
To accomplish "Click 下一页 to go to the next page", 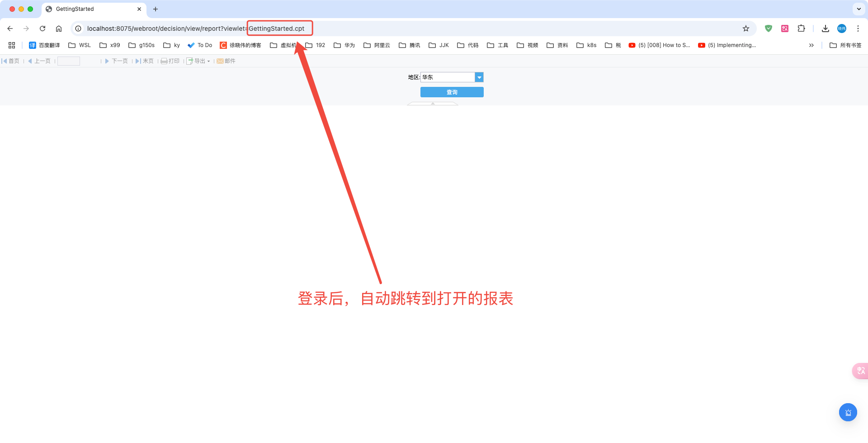I will tap(117, 61).
